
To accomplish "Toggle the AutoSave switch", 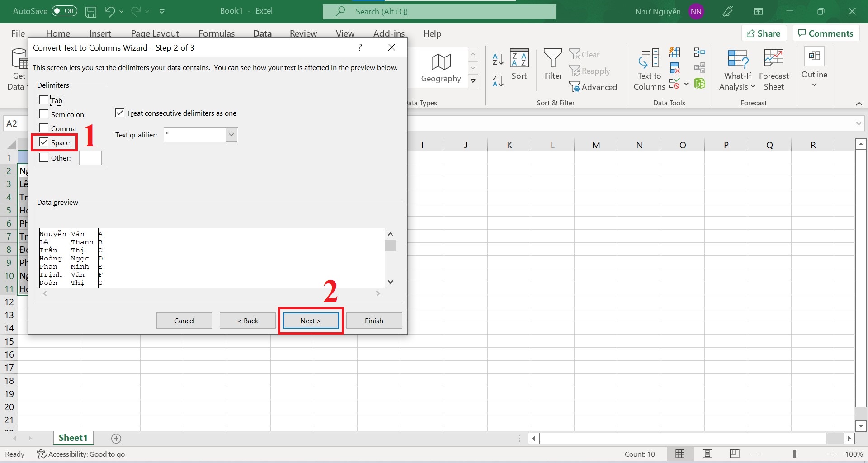I will 64,11.
